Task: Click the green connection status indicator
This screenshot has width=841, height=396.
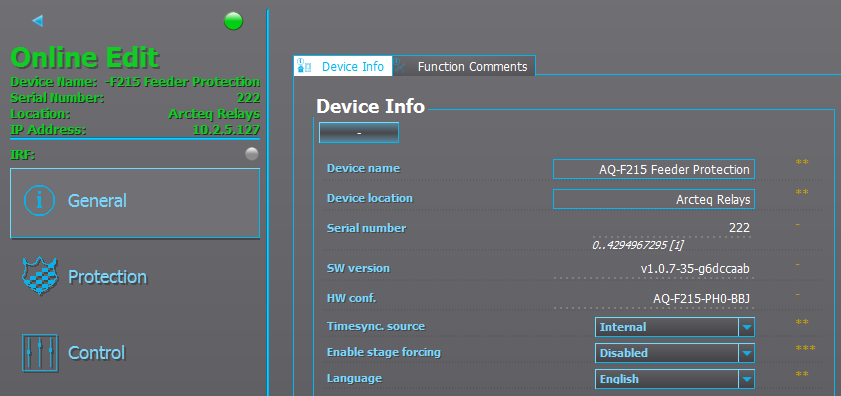Action: 233,21
